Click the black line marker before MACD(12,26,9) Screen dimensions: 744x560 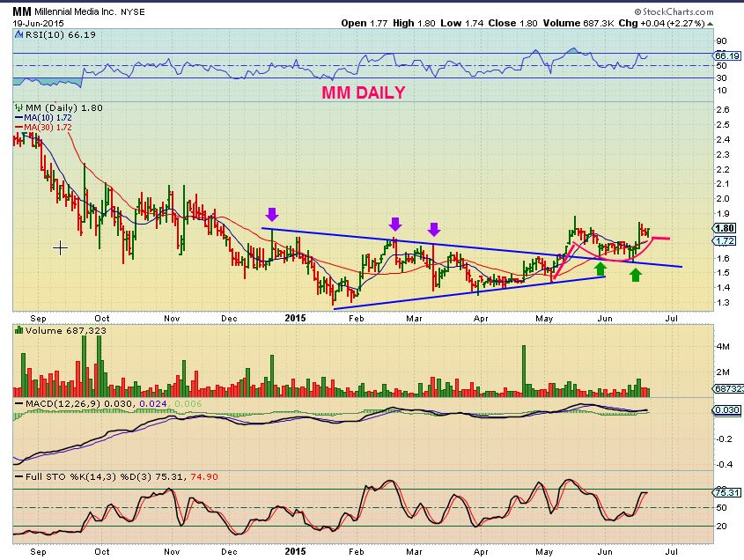(x=19, y=404)
